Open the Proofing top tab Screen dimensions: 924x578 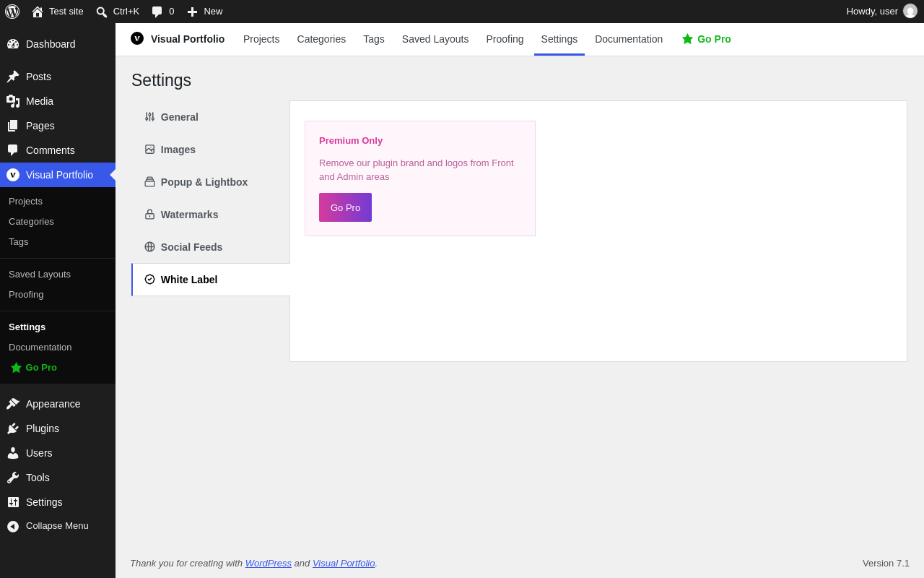click(505, 39)
